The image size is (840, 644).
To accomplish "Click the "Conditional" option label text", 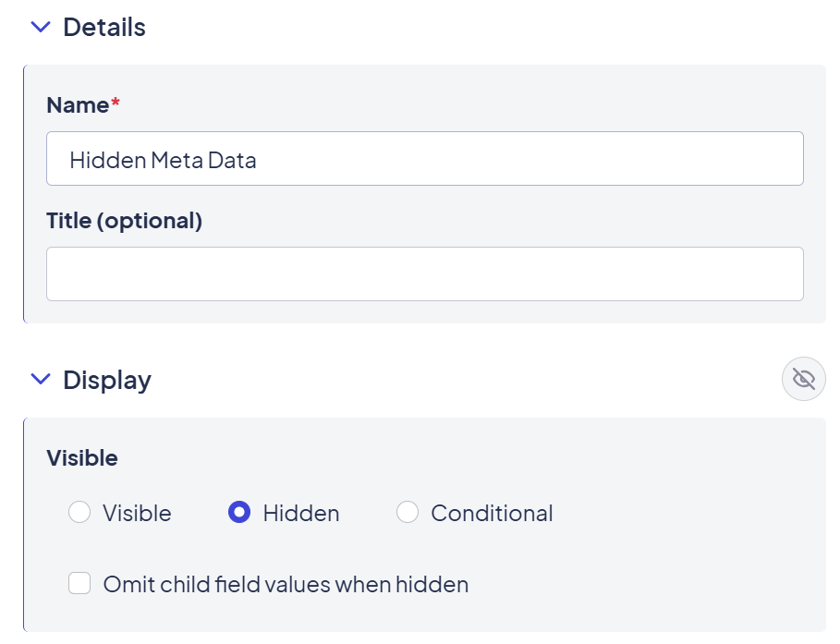I will pos(492,513).
